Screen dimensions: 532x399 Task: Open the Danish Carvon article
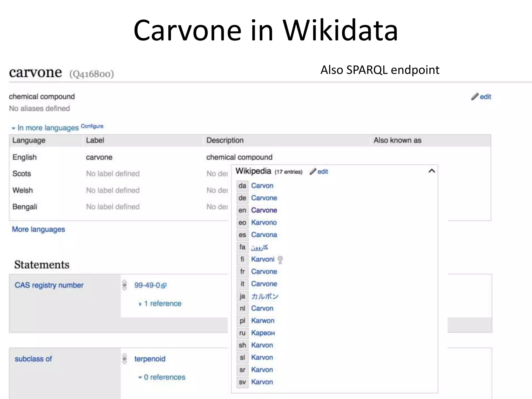click(x=262, y=186)
